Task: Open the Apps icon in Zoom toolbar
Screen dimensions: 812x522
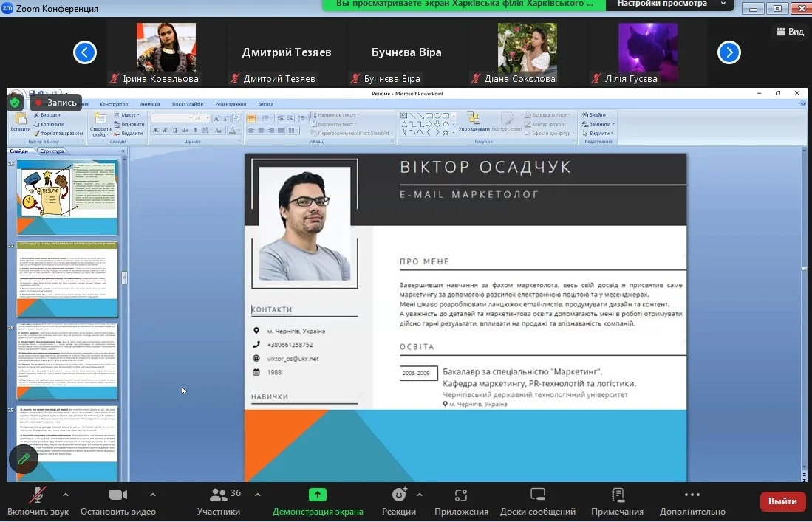Action: tap(461, 495)
